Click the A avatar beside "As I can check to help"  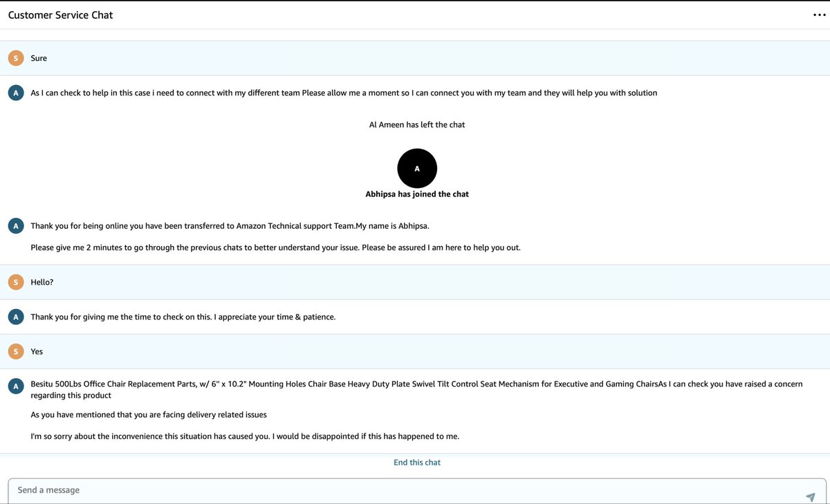click(16, 93)
